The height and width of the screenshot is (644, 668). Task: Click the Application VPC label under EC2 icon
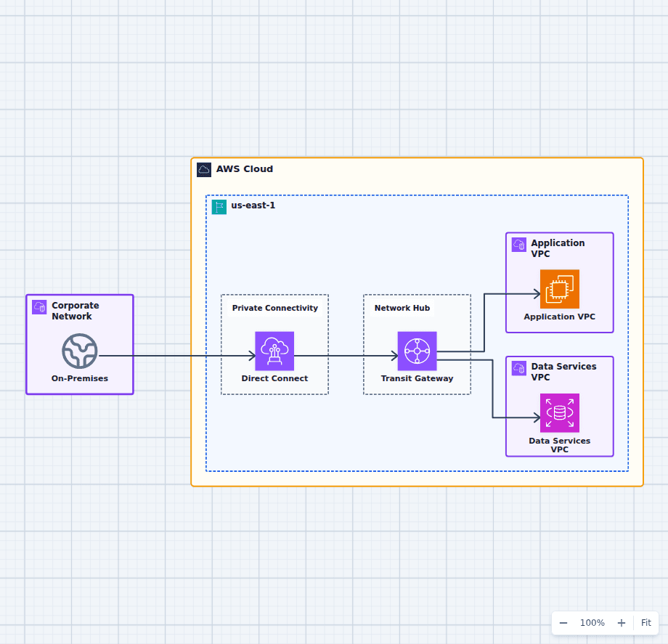point(559,317)
